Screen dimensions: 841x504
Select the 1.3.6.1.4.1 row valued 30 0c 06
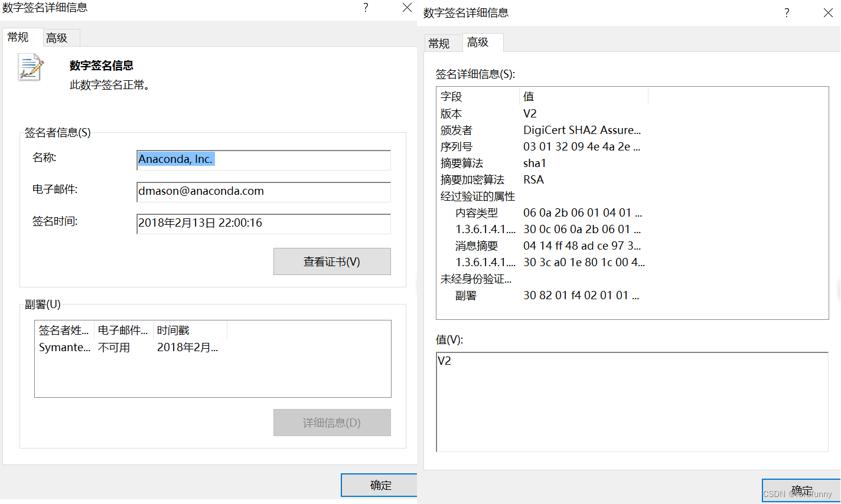click(632, 229)
